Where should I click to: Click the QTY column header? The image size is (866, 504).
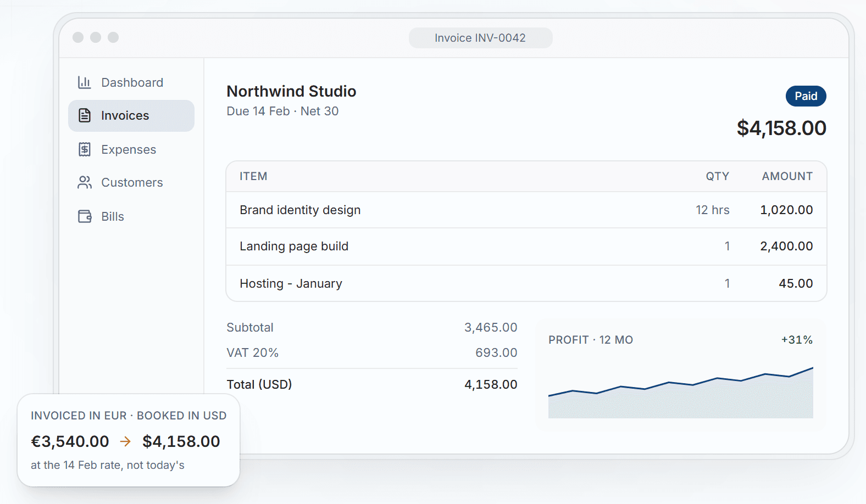[717, 176]
